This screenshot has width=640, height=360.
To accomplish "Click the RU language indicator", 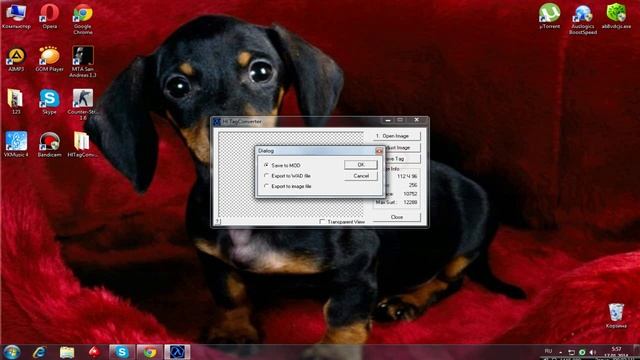I will tap(548, 351).
